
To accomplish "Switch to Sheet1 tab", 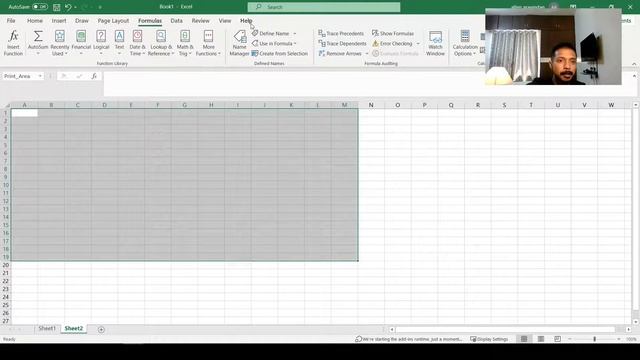I will tap(47, 329).
